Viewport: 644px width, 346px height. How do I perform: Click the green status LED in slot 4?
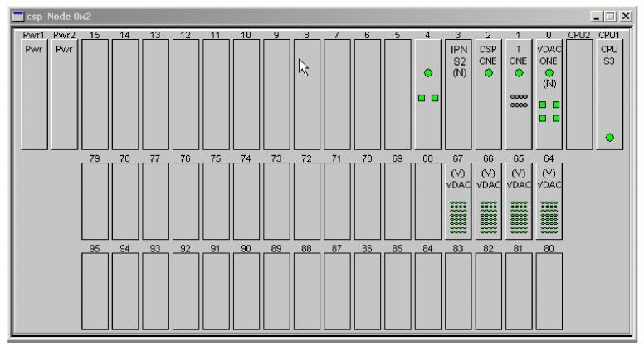tap(428, 73)
